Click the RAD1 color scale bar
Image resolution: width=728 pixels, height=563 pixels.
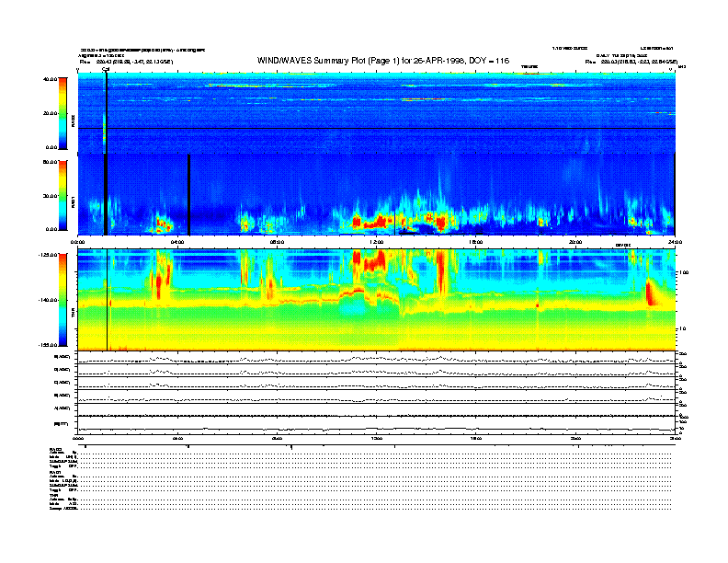[x=63, y=195]
